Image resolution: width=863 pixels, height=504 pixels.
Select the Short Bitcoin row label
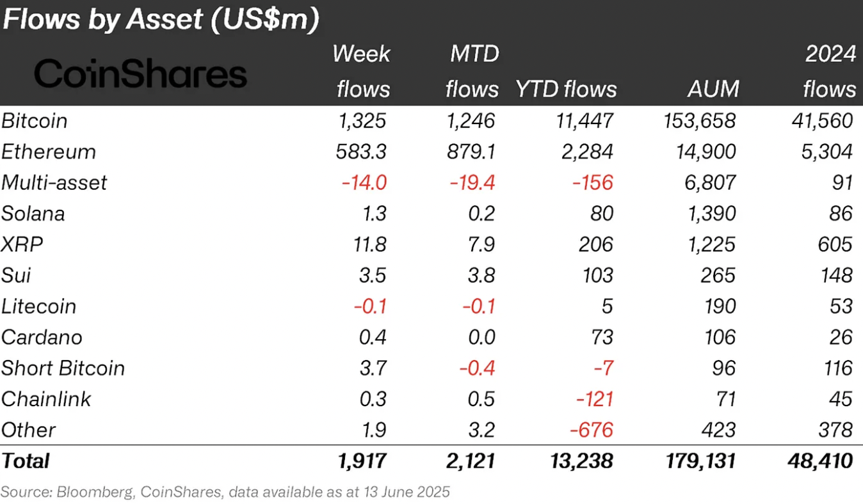(x=63, y=368)
